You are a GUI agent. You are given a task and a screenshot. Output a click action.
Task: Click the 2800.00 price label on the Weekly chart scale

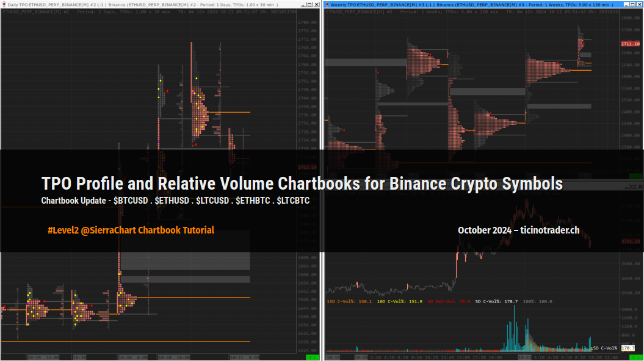click(x=631, y=18)
